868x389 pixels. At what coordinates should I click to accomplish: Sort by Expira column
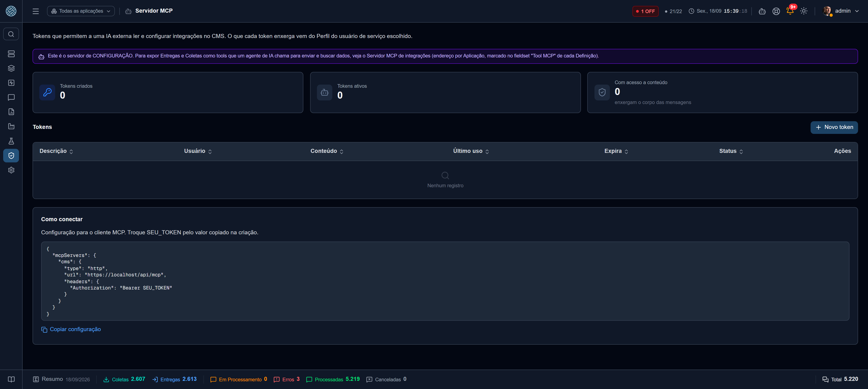coord(616,151)
